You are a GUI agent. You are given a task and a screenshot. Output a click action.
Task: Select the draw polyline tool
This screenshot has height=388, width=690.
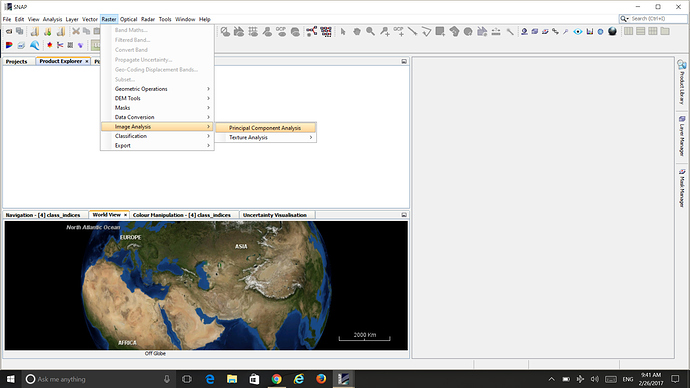[426, 32]
